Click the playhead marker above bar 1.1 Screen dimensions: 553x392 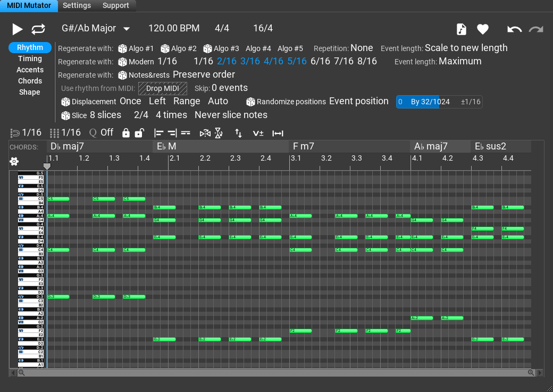click(x=47, y=166)
